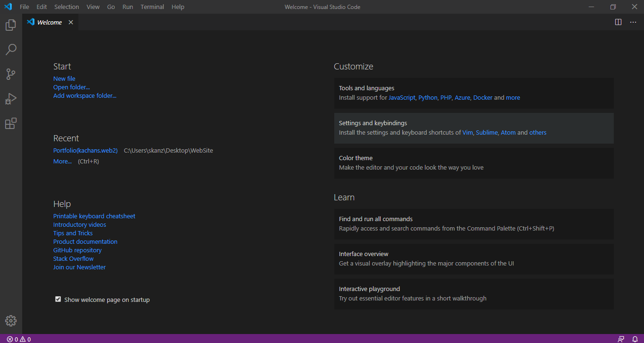Screen dimensions: 644x343
Task: Install Atom keybindings
Action: point(508,132)
